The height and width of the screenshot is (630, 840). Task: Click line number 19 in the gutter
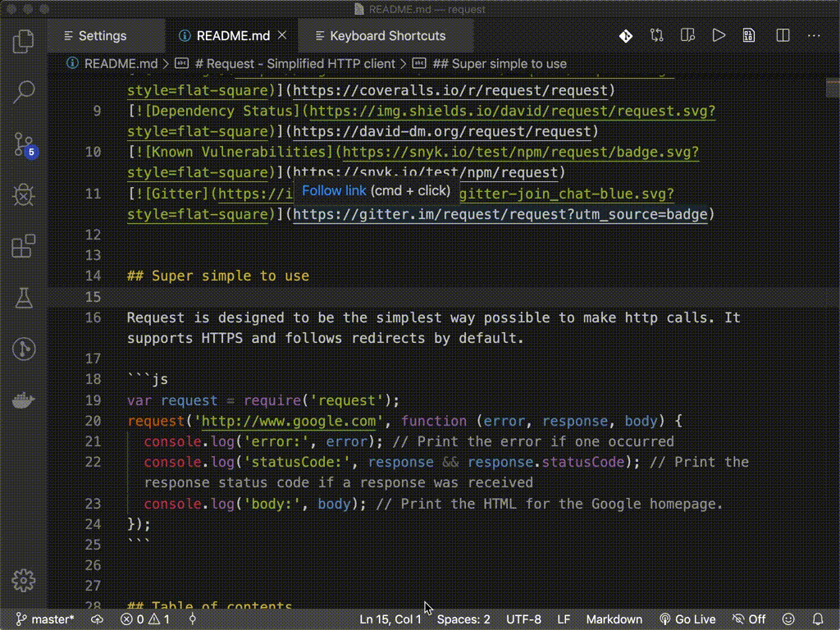tap(94, 400)
